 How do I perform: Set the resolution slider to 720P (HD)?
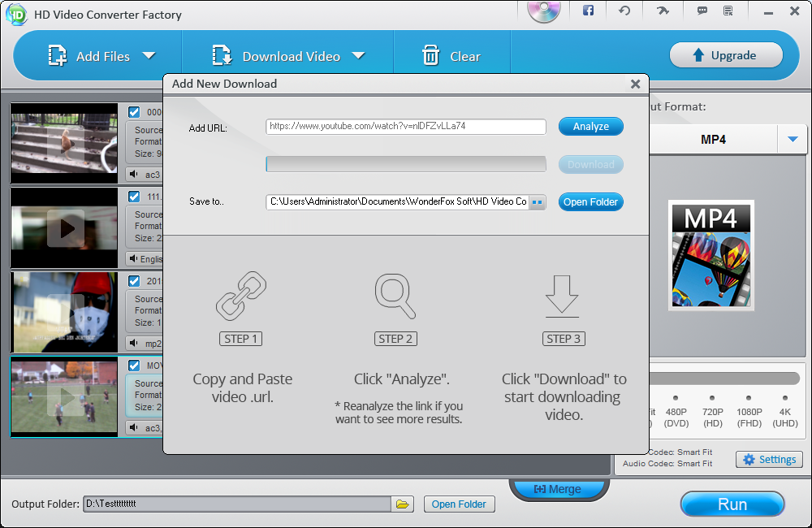tap(712, 398)
